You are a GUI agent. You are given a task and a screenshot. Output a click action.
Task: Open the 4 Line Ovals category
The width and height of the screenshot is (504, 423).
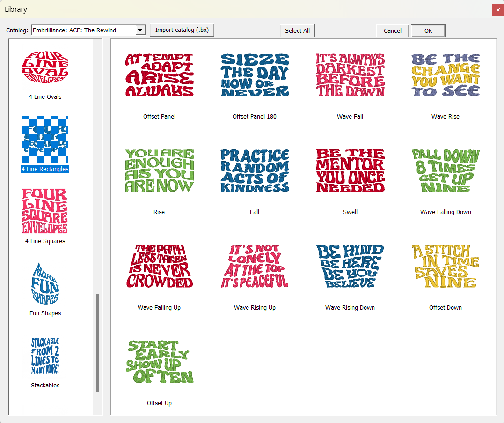tap(45, 66)
